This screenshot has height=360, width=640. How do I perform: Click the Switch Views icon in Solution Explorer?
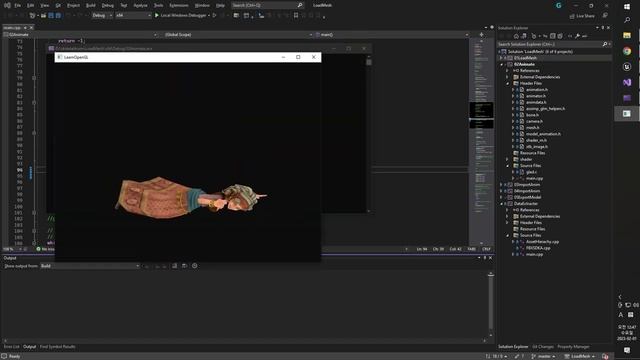[524, 36]
